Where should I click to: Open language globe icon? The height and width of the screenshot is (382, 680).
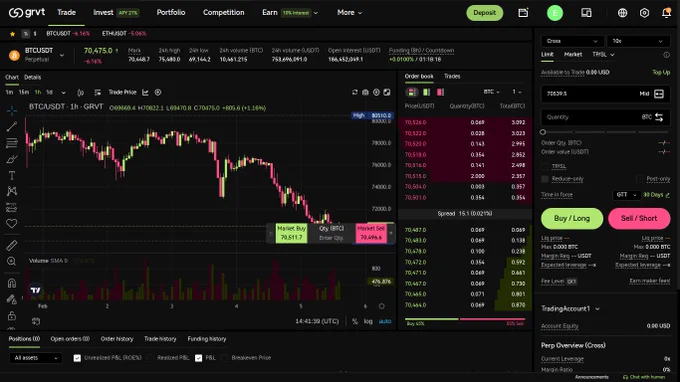click(622, 13)
